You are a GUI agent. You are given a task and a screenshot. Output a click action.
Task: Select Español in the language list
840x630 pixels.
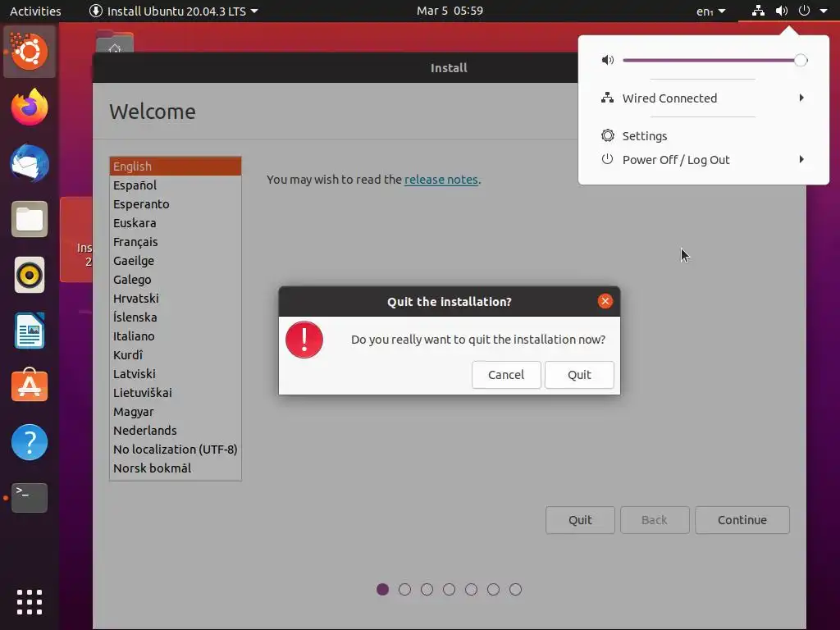click(176, 185)
